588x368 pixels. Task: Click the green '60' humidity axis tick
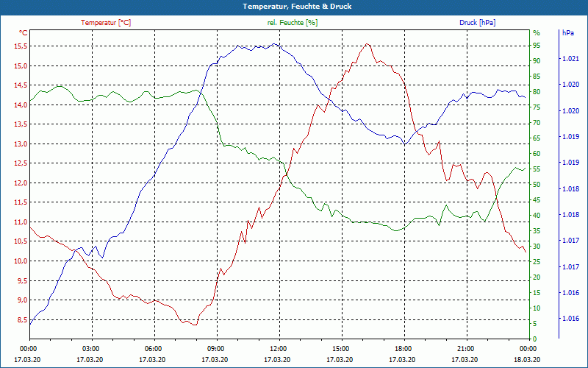(x=537, y=154)
